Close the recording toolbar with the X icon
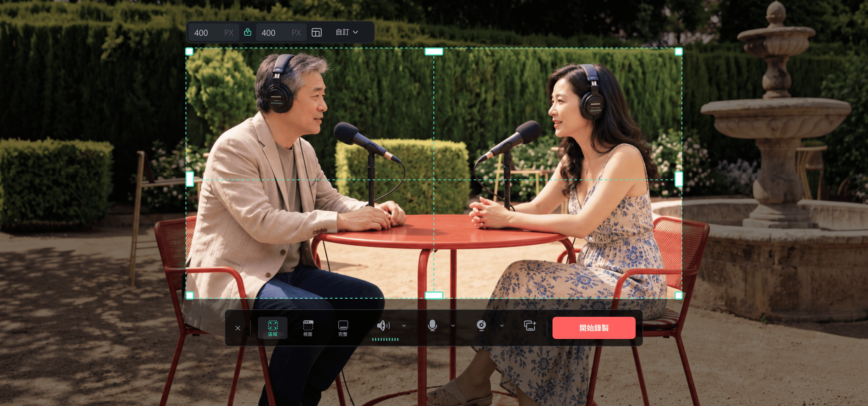Screen dimensions: 868x406 (238, 328)
